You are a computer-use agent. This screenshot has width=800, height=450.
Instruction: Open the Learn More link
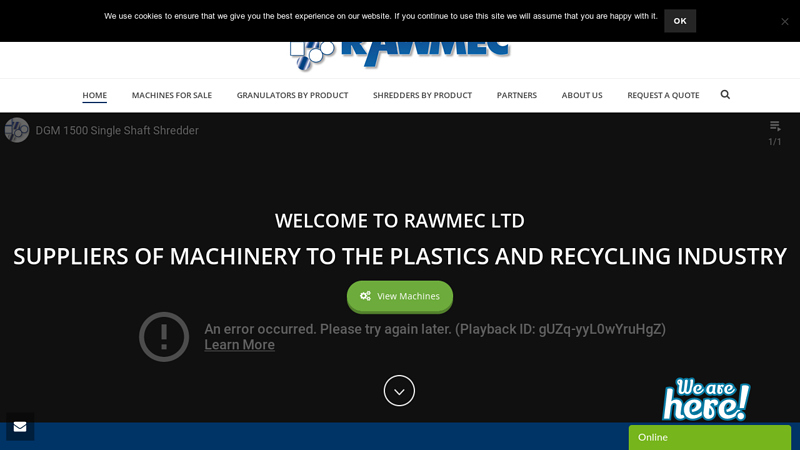(239, 345)
